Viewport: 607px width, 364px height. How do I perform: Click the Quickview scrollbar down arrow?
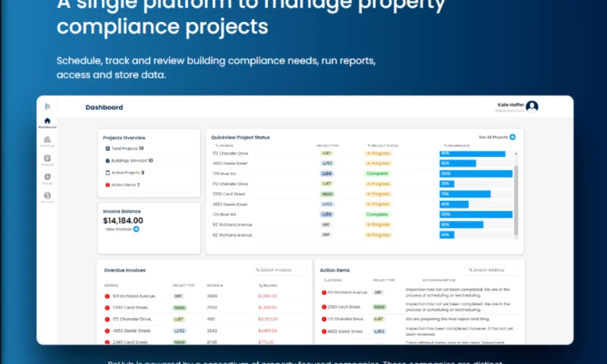[x=516, y=237]
